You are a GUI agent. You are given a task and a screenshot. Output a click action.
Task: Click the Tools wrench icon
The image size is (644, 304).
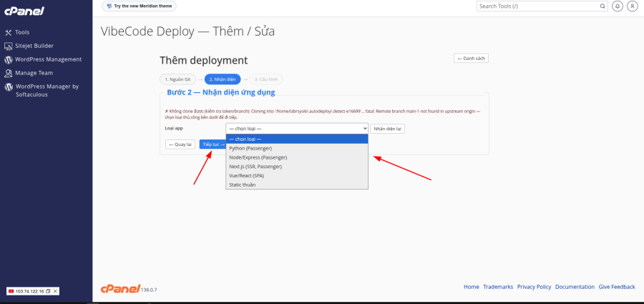pyautogui.click(x=8, y=32)
